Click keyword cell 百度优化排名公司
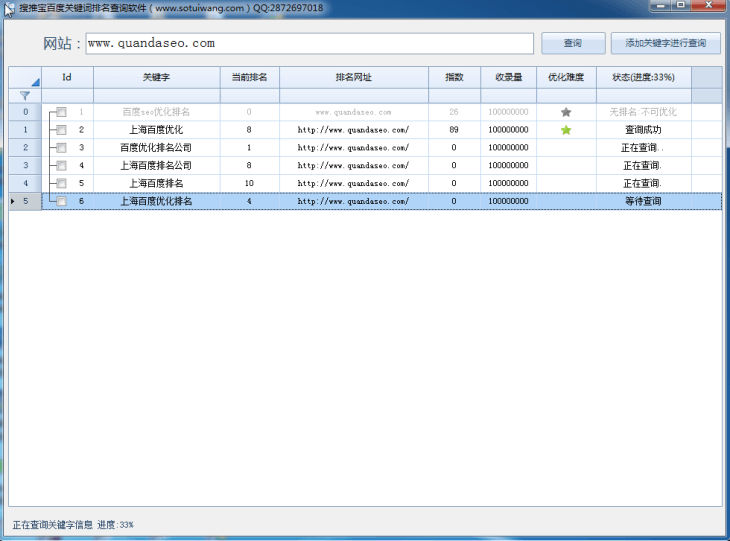The height and width of the screenshot is (541, 730). [x=156, y=148]
